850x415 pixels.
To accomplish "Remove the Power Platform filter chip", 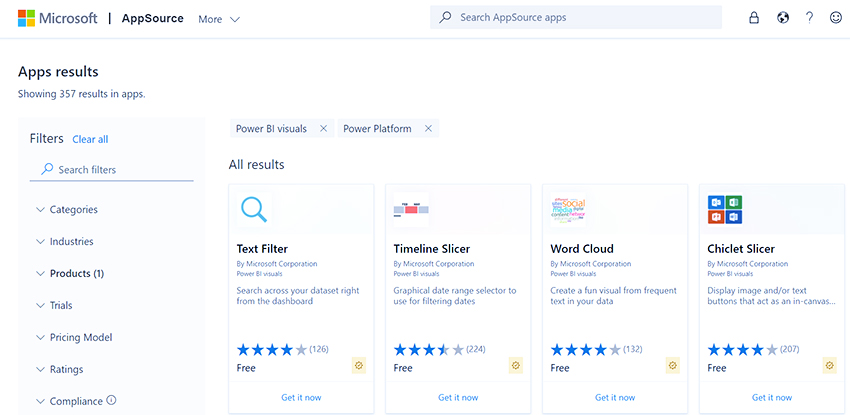I will click(x=428, y=129).
